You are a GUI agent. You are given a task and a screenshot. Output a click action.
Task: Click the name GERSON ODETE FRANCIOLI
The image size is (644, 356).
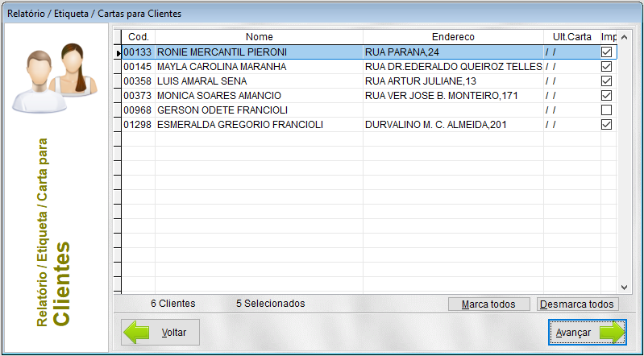[222, 110]
